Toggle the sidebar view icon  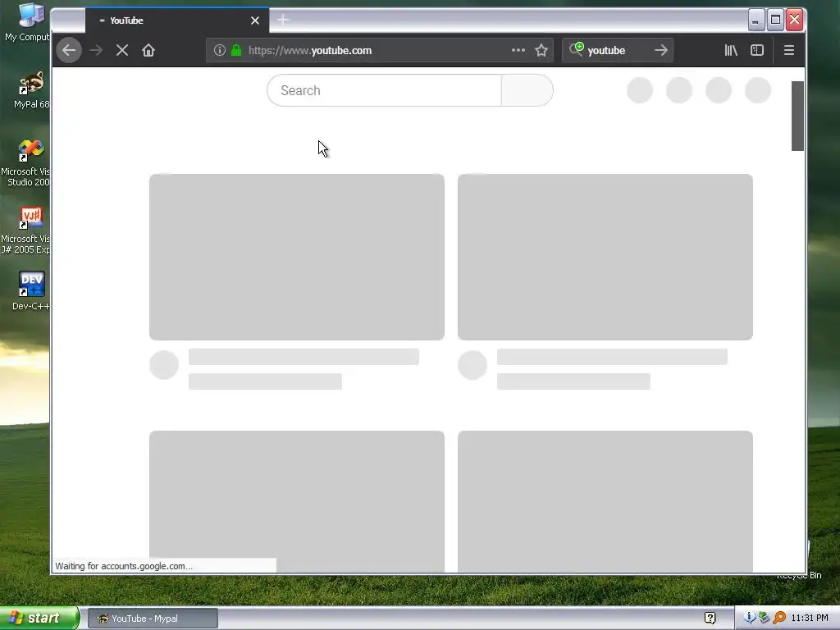click(x=757, y=50)
